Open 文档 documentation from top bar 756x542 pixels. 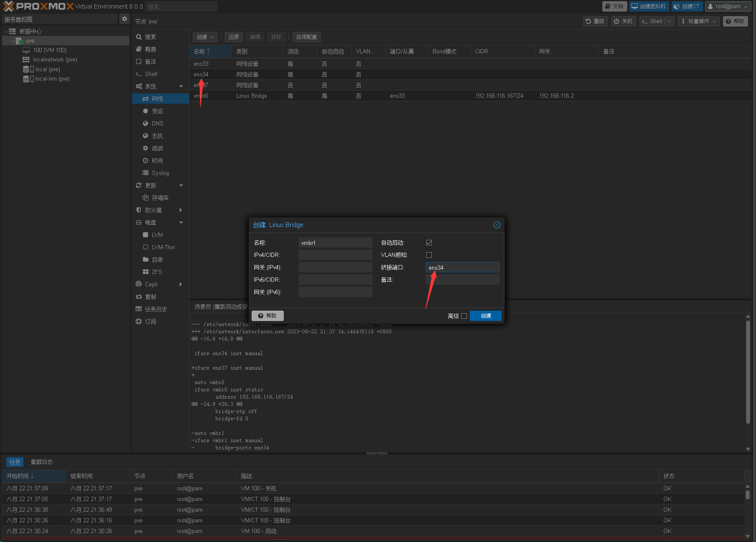click(x=614, y=6)
